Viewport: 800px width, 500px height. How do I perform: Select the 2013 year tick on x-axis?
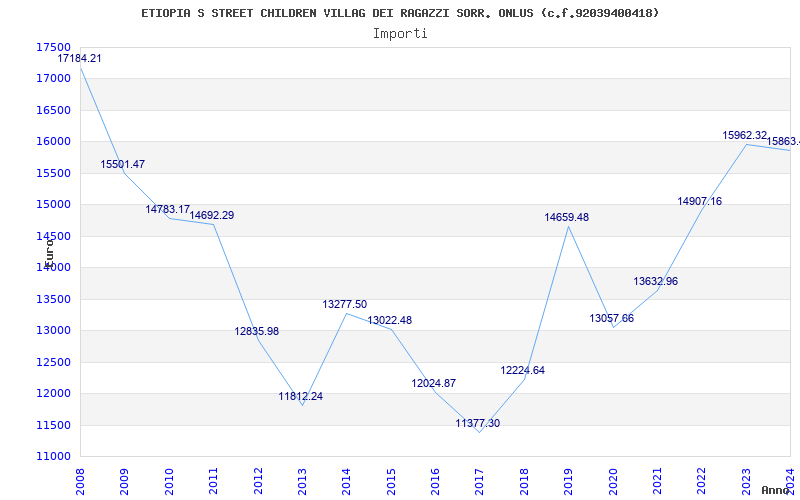click(302, 478)
